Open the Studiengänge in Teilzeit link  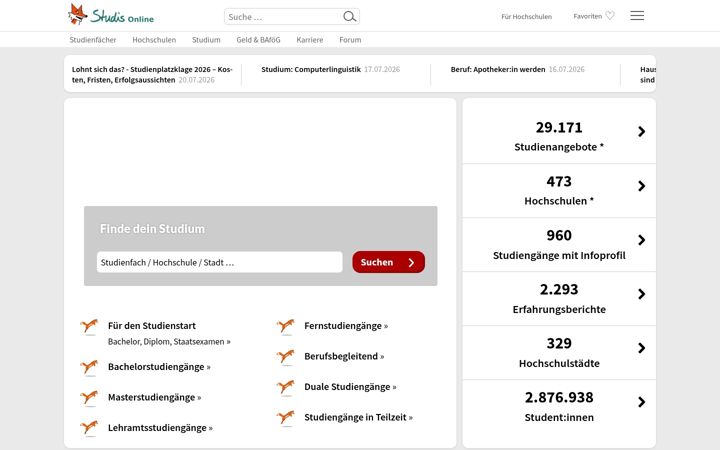[x=358, y=417]
